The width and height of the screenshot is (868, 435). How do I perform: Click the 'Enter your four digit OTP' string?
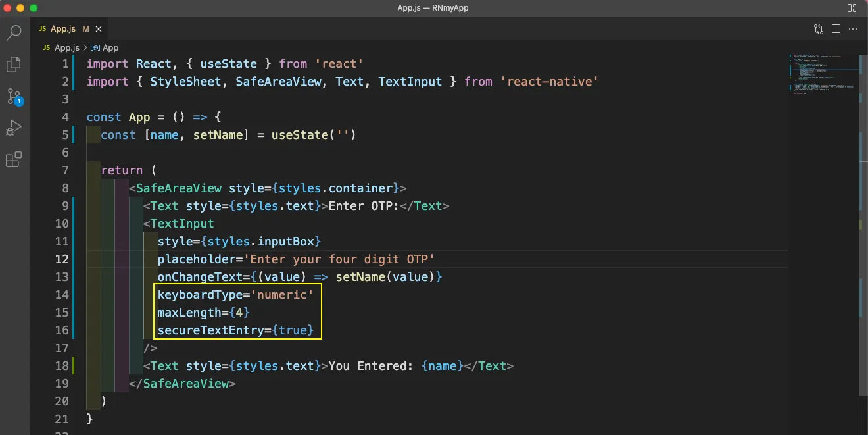[x=339, y=259]
